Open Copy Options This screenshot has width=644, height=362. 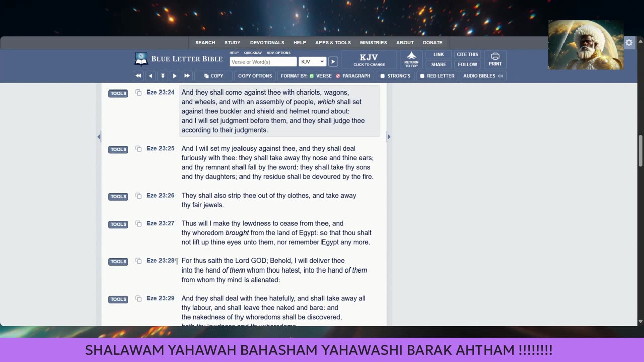255,76
